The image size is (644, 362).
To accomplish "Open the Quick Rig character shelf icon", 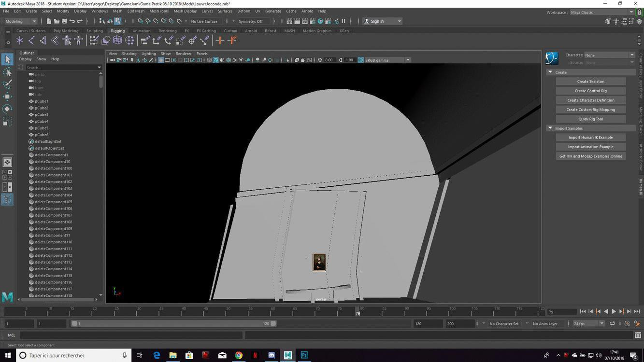I will [67, 41].
